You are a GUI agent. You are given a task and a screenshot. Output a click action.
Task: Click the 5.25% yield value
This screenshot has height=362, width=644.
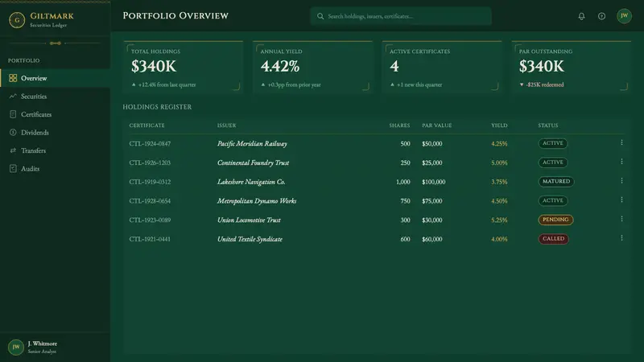point(499,220)
